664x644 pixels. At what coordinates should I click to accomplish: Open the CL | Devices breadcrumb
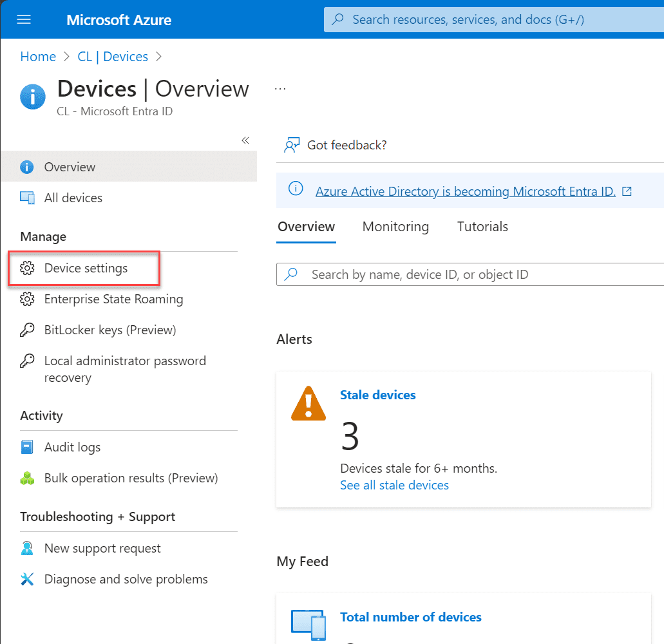point(113,57)
